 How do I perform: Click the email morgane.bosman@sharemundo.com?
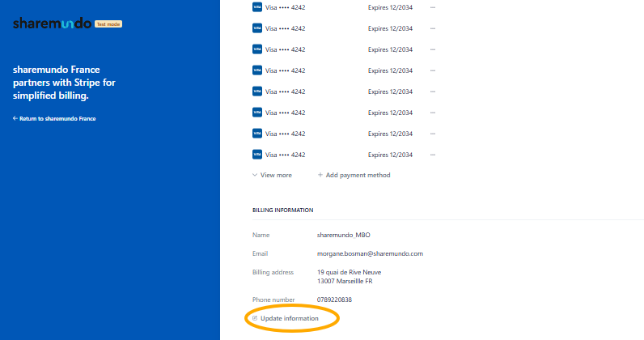click(x=370, y=253)
